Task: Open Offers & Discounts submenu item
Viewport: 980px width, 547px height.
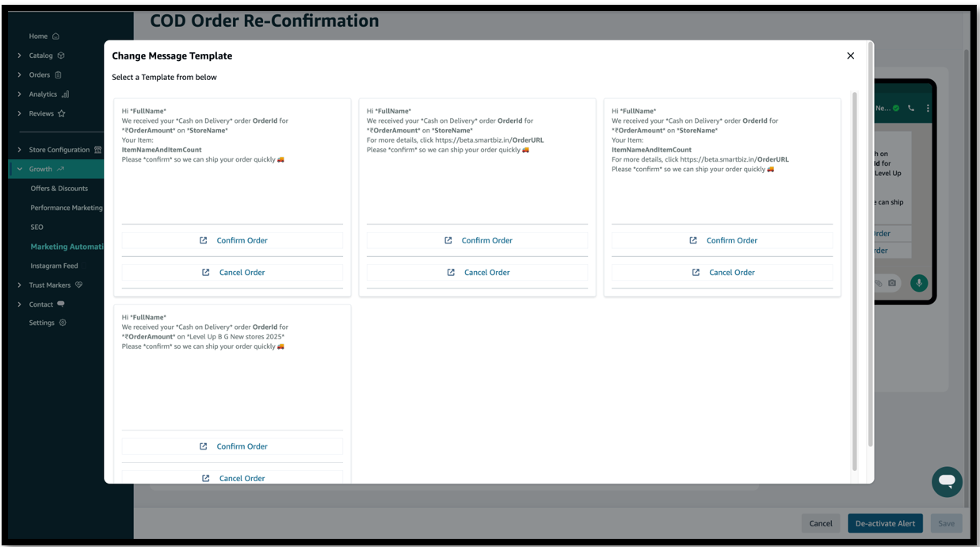Action: [x=59, y=189]
